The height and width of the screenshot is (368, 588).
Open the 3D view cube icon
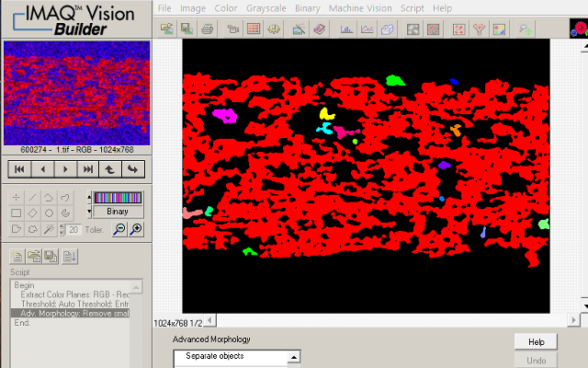pyautogui.click(x=387, y=29)
